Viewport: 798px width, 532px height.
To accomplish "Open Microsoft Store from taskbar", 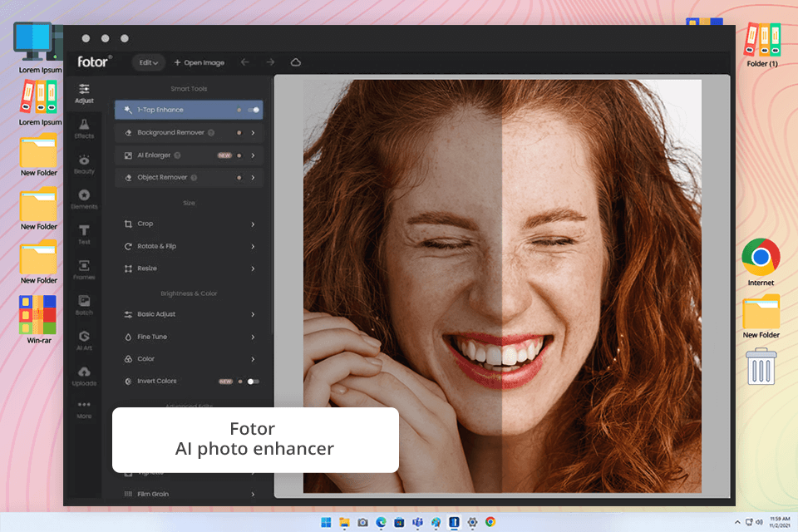I will tap(399, 522).
